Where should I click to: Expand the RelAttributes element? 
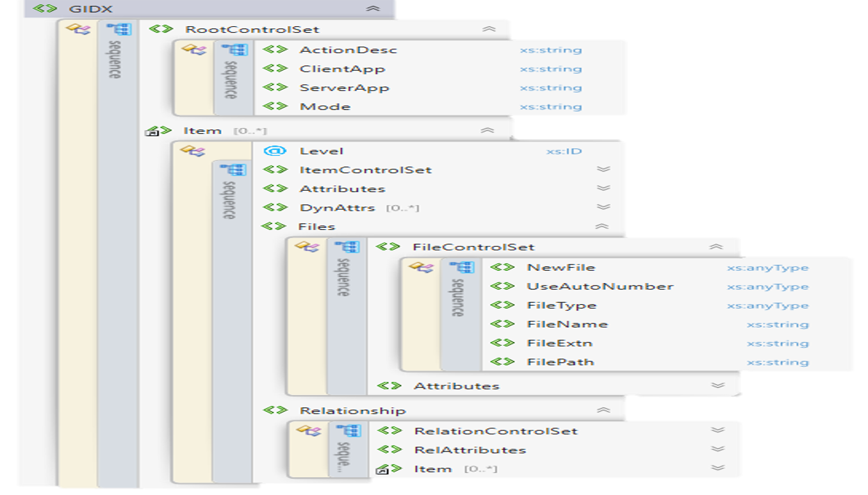coord(717,450)
